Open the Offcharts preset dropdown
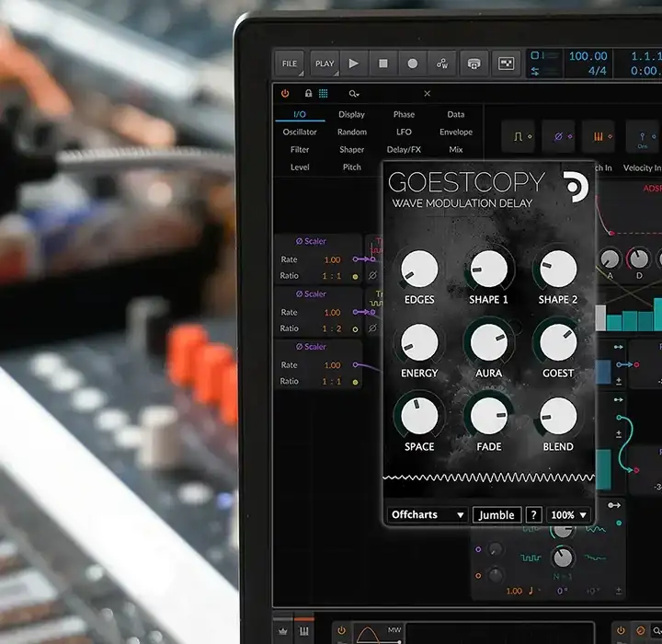Image resolution: width=662 pixels, height=644 pixels. (x=428, y=514)
